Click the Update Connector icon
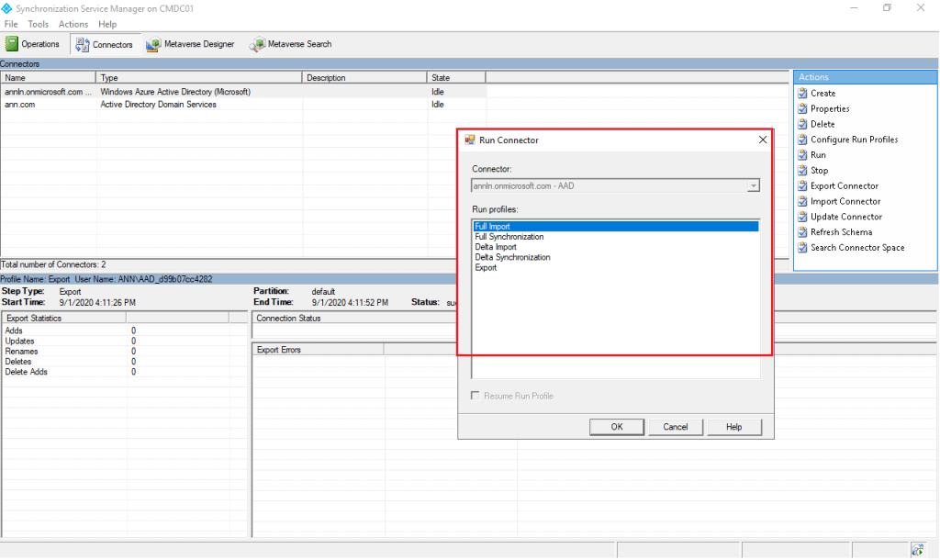 click(802, 217)
